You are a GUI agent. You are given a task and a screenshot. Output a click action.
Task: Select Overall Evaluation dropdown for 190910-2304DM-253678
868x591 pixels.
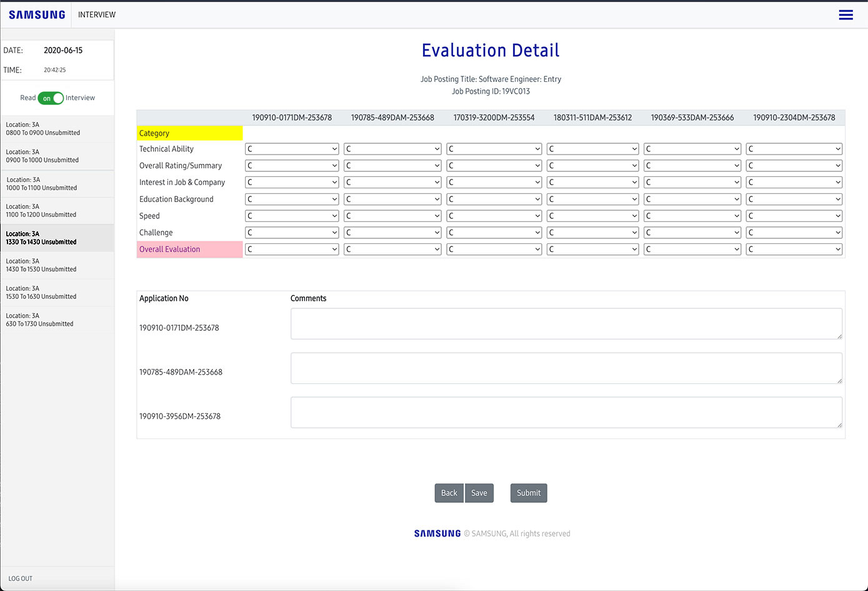pyautogui.click(x=794, y=249)
